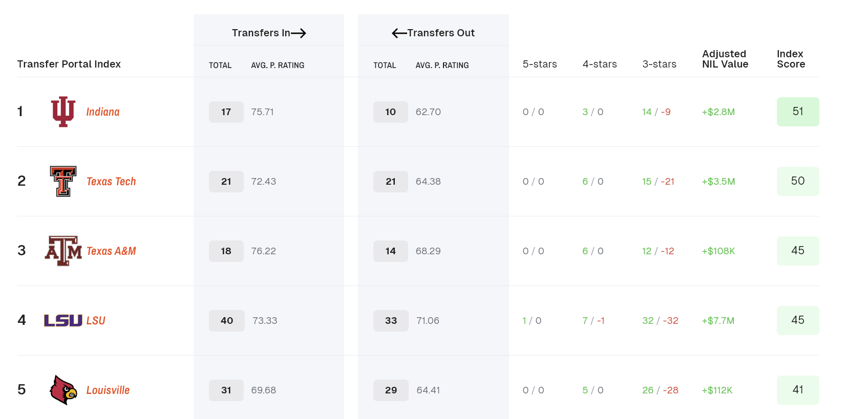Click the purple LSU logo
This screenshot has height=419, width=868.
(x=63, y=321)
